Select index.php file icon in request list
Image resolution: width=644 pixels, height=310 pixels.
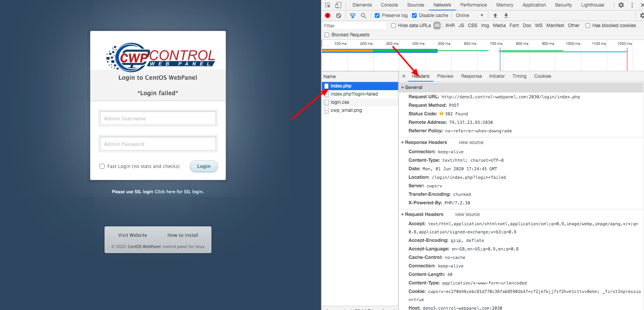tap(326, 86)
